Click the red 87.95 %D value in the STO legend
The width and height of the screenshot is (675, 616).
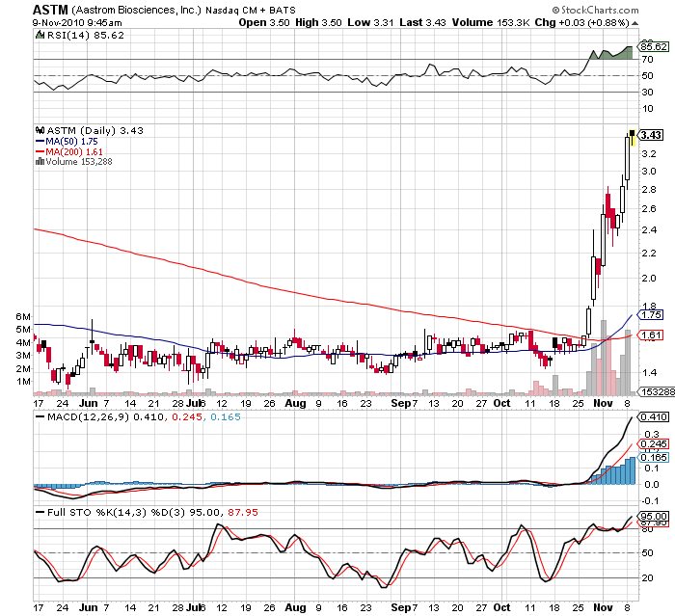point(243,512)
